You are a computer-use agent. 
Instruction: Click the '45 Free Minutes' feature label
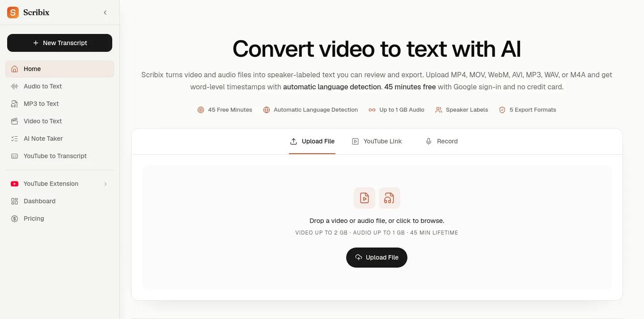click(x=230, y=109)
